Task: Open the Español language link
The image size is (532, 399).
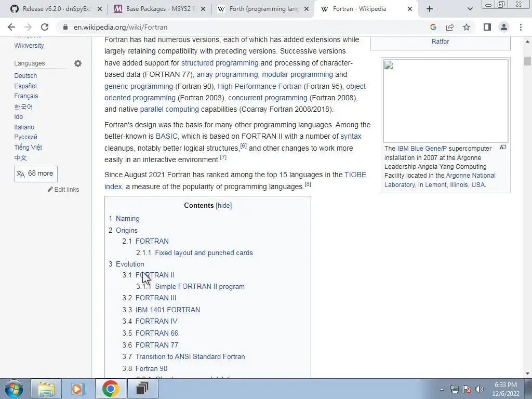Action: pyautogui.click(x=25, y=86)
